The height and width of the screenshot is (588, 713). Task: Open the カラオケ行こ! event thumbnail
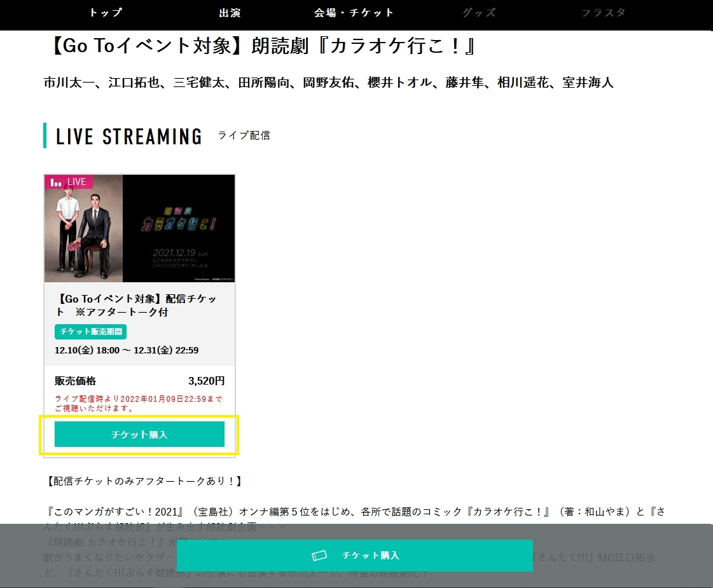(x=139, y=229)
